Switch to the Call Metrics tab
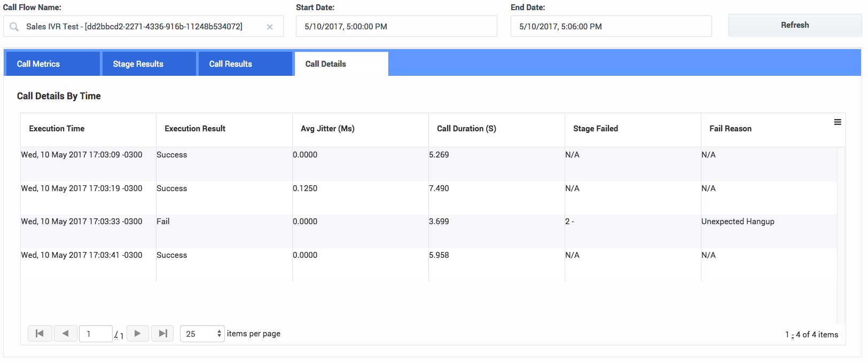The width and height of the screenshot is (868, 363). (52, 64)
